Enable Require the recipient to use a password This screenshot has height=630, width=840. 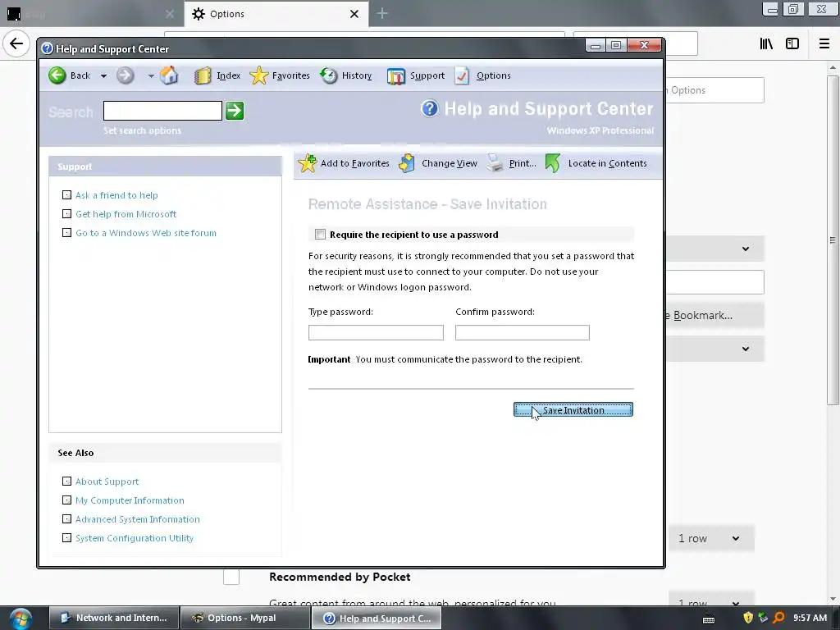321,234
